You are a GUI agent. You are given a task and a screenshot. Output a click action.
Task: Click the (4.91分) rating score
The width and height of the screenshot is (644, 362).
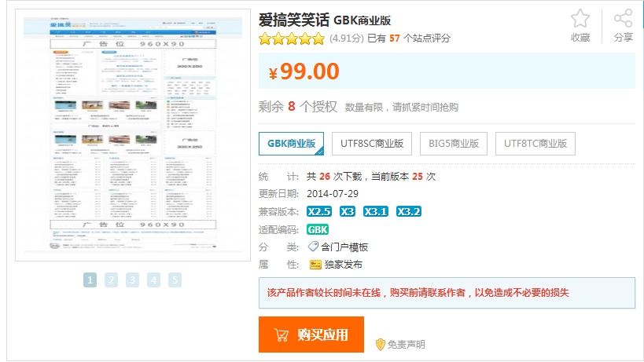347,38
